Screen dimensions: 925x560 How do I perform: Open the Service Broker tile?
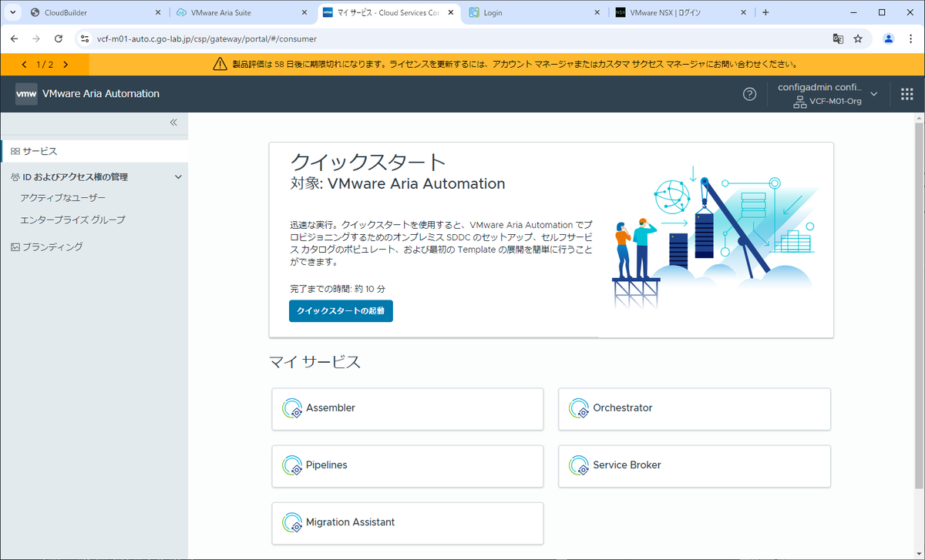pyautogui.click(x=695, y=465)
